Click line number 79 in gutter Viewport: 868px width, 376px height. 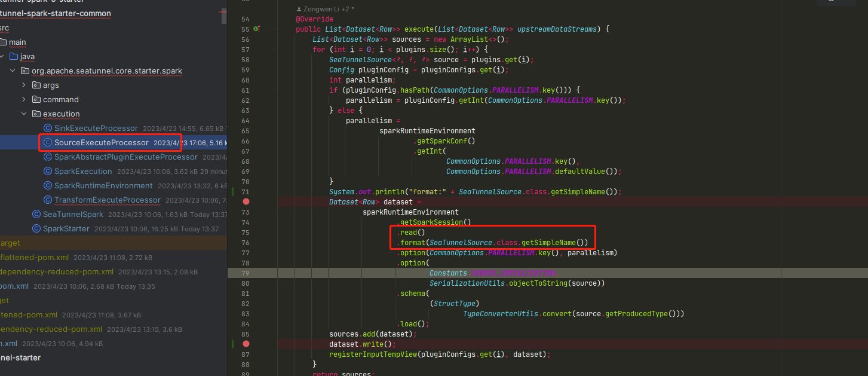pos(245,273)
